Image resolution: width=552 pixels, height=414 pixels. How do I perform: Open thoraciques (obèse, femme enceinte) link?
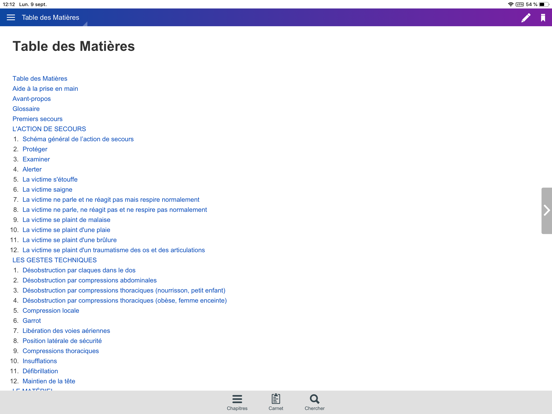[125, 301]
